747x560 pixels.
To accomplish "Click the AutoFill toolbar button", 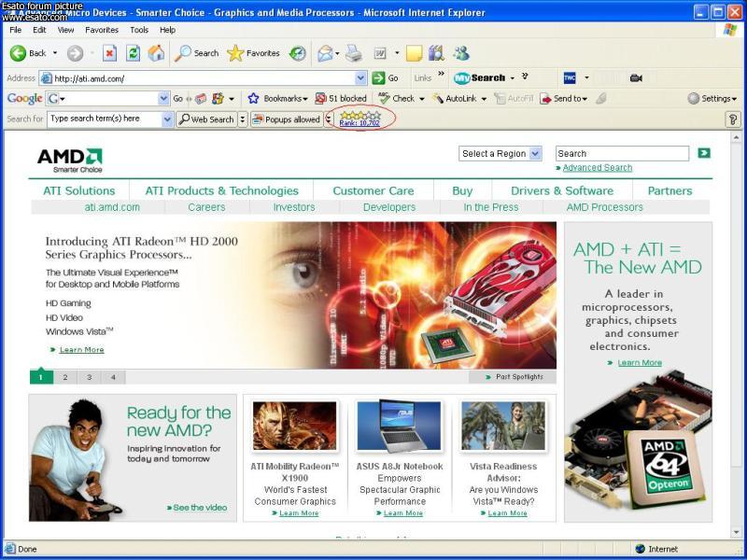I will click(x=514, y=99).
